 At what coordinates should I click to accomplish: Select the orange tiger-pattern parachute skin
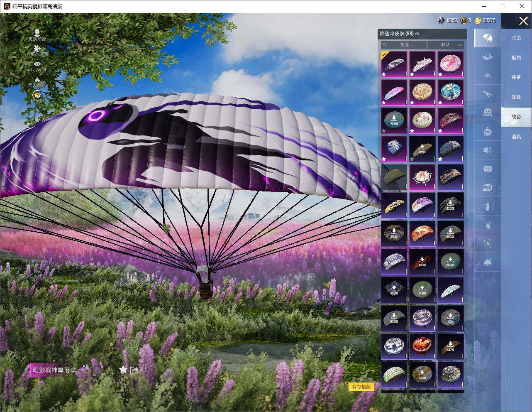tap(422, 234)
